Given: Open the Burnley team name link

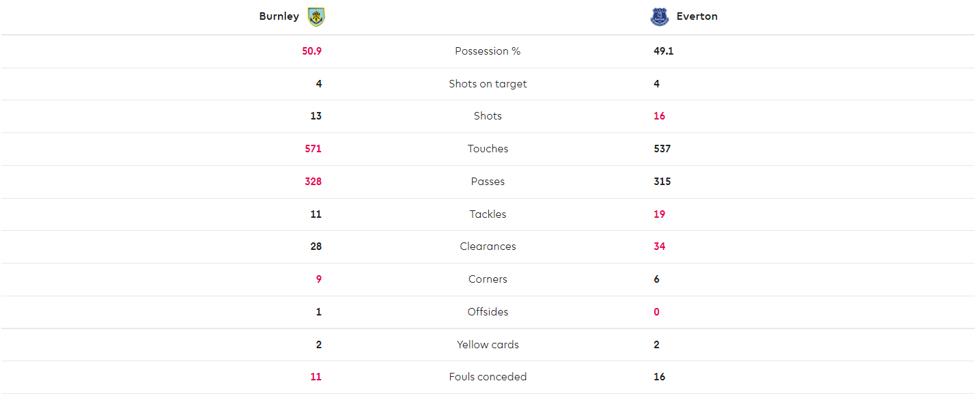Looking at the screenshot, I should pyautogui.click(x=279, y=16).
